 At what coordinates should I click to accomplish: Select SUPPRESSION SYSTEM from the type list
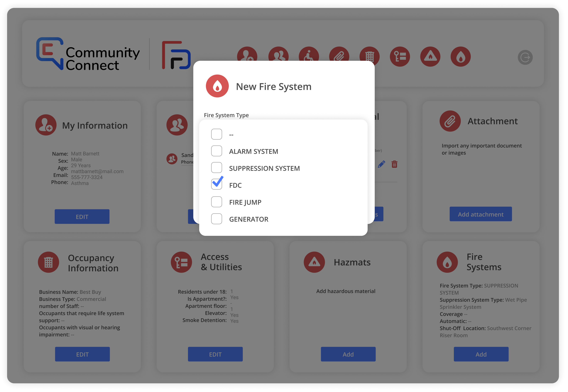click(x=216, y=168)
